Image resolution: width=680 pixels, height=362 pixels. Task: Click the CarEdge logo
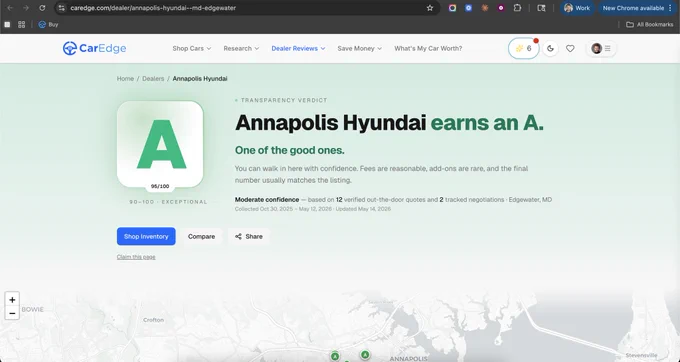pyautogui.click(x=94, y=48)
